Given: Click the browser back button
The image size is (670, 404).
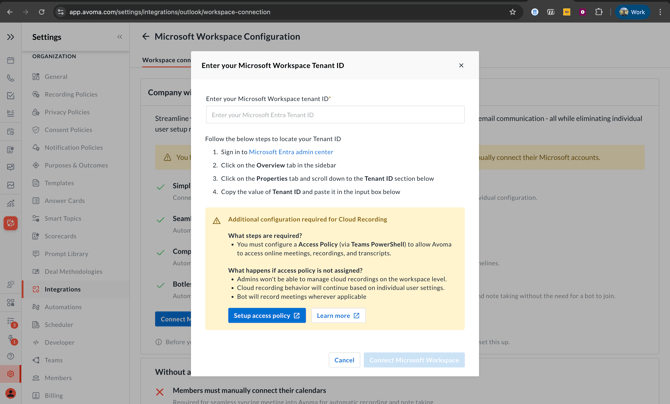Looking at the screenshot, I should tap(10, 12).
